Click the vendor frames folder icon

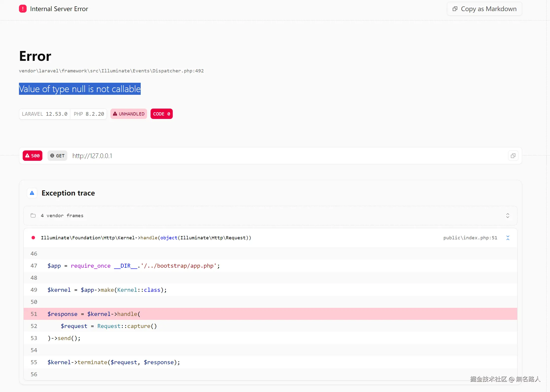pos(33,216)
